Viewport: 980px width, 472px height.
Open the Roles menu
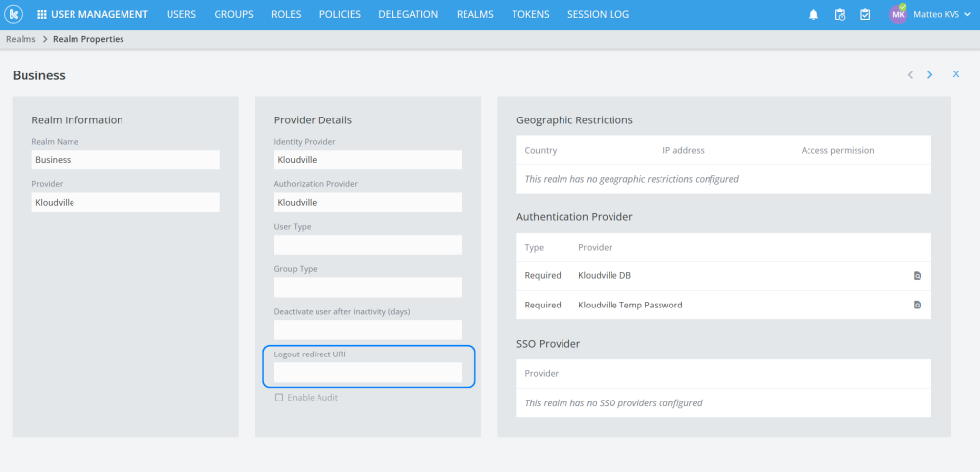286,15
